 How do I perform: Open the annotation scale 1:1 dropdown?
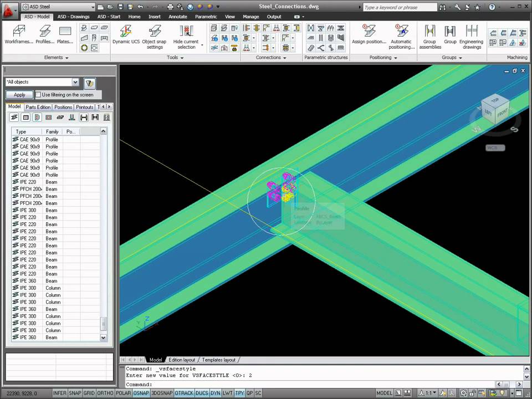coord(428,393)
